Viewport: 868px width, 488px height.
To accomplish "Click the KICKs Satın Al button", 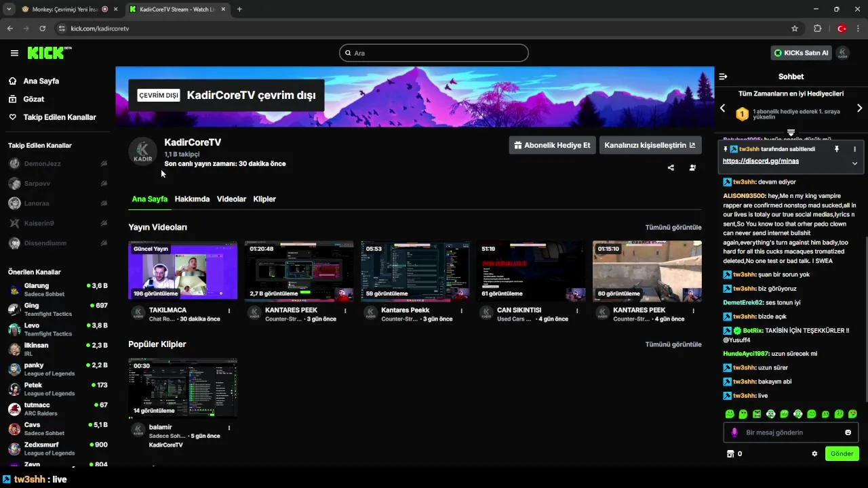I will tap(801, 53).
